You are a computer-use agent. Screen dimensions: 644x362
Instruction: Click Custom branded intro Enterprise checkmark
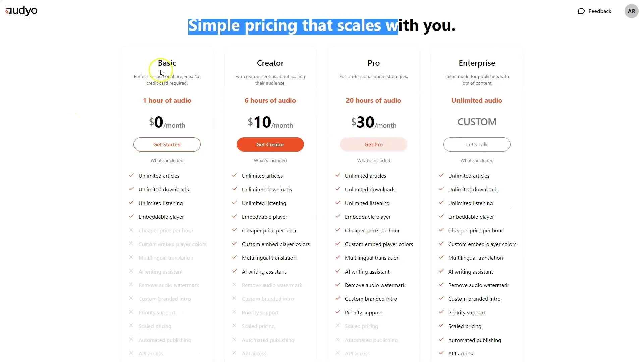(x=441, y=298)
